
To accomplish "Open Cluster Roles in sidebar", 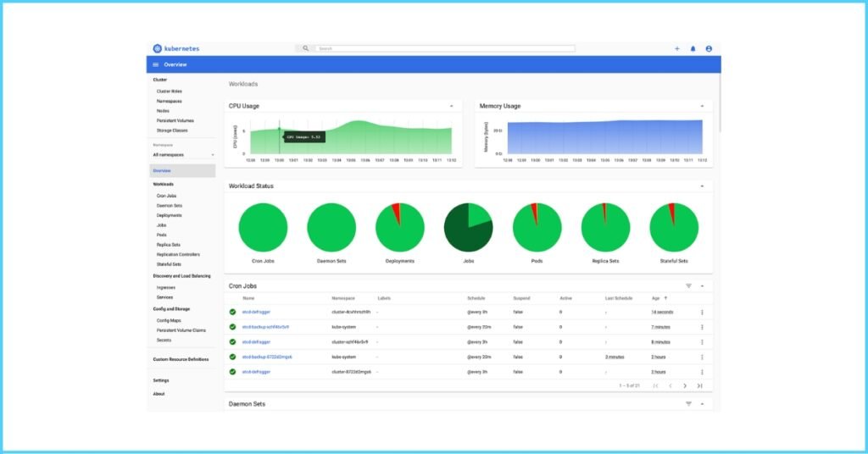I will (x=169, y=91).
